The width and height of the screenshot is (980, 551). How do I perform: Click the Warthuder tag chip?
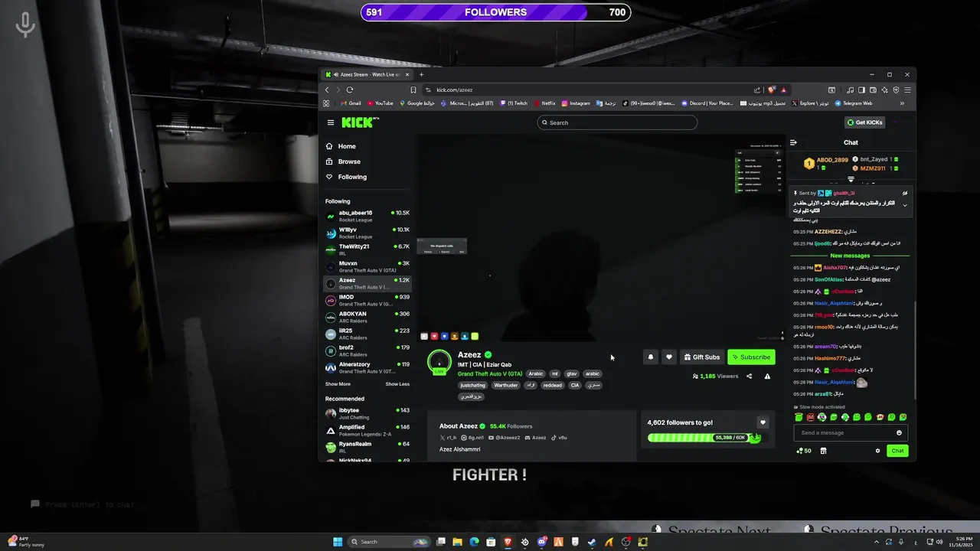[505, 386]
